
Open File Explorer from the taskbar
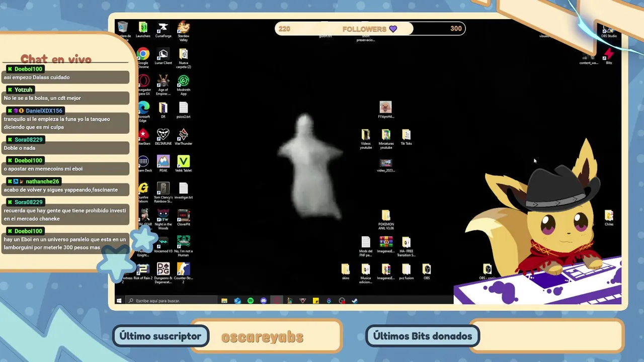point(224,301)
